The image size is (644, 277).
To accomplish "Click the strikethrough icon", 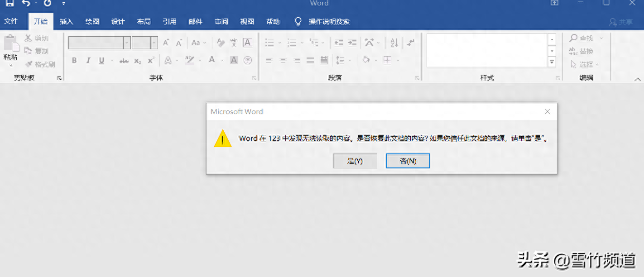I will pyautogui.click(x=124, y=60).
